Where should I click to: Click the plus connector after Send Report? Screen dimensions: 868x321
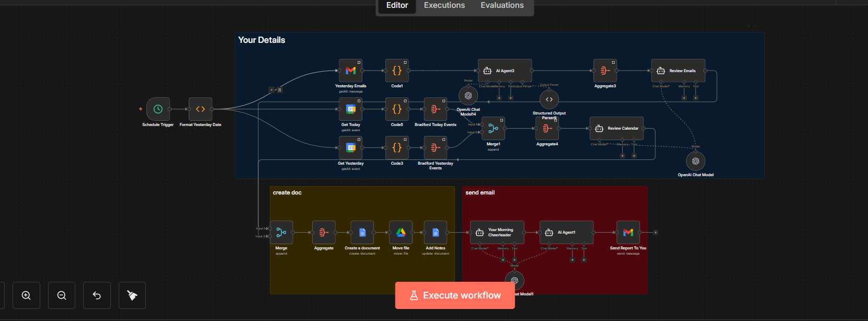[655, 233]
